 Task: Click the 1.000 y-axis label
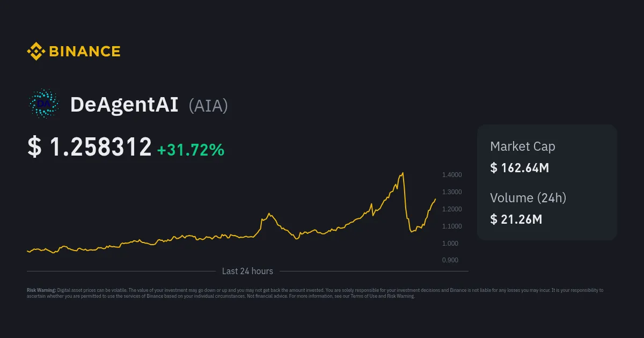click(450, 244)
